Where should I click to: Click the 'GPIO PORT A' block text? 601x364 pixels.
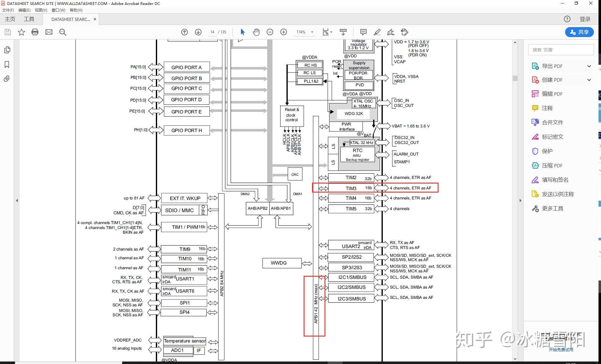coord(186,67)
